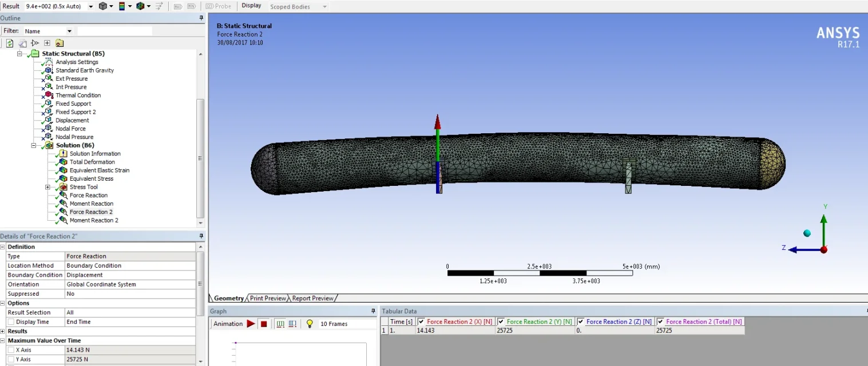Open the Result scale factor dropdown
Image resolution: width=868 pixels, height=366 pixels.
[x=91, y=6]
